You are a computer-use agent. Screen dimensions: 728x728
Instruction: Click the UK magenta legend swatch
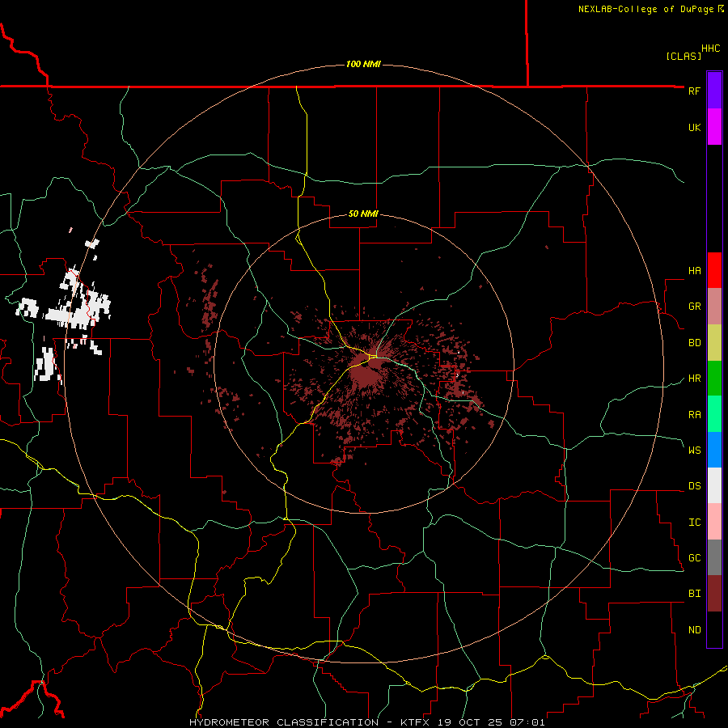click(x=714, y=127)
